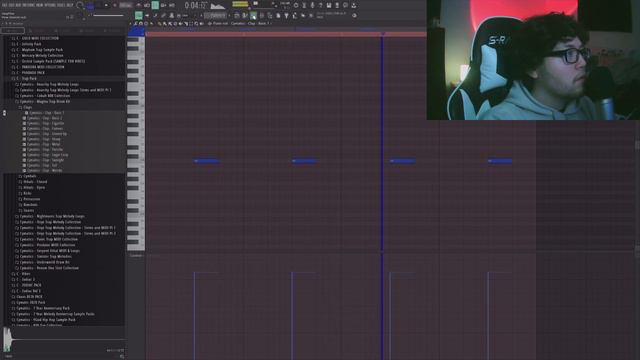
Task: Open the 'Hihats - Closed' folder
Action: coord(35,182)
